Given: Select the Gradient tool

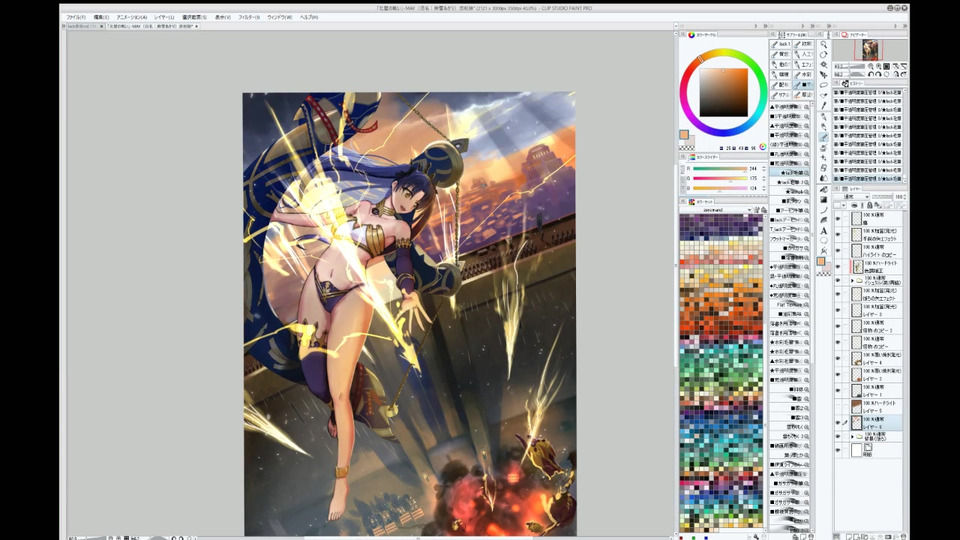Looking at the screenshot, I should click(x=824, y=199).
